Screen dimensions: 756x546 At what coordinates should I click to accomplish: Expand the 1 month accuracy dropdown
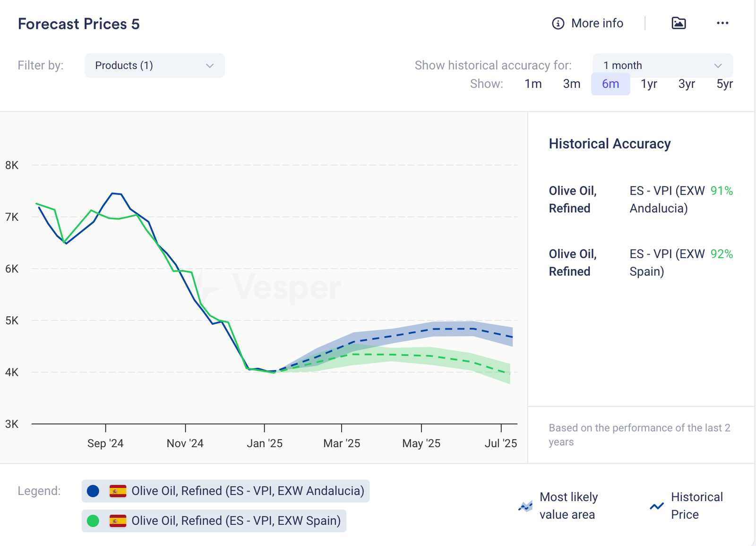[x=662, y=65]
